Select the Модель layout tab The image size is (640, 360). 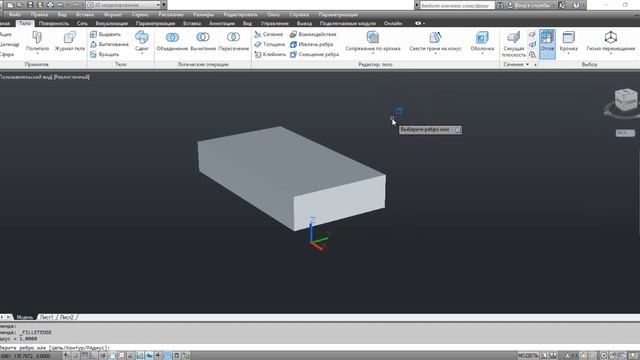point(24,317)
